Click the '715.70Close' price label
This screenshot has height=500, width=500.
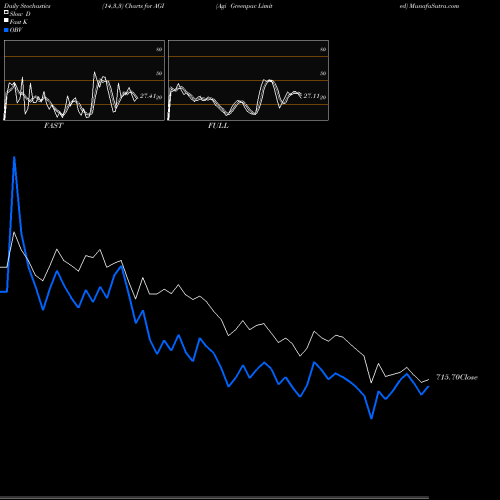(x=457, y=377)
